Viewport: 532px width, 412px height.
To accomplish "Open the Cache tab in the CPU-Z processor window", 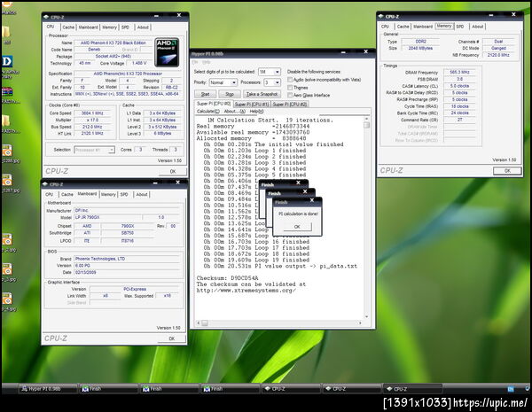I will pyautogui.click(x=68, y=27).
